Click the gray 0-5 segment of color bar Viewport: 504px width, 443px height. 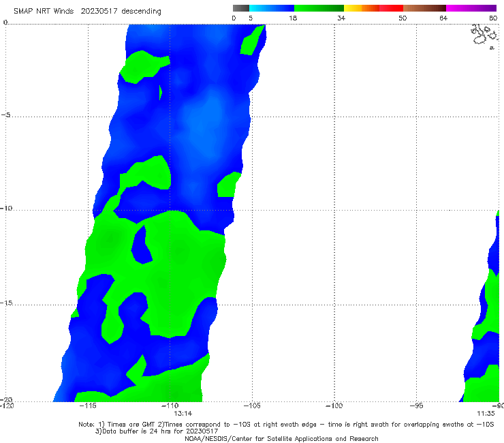click(x=241, y=8)
